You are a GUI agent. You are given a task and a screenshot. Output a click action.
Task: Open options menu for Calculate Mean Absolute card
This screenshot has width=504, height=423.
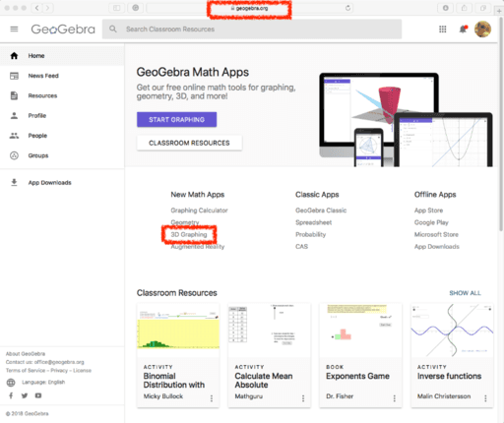click(303, 398)
